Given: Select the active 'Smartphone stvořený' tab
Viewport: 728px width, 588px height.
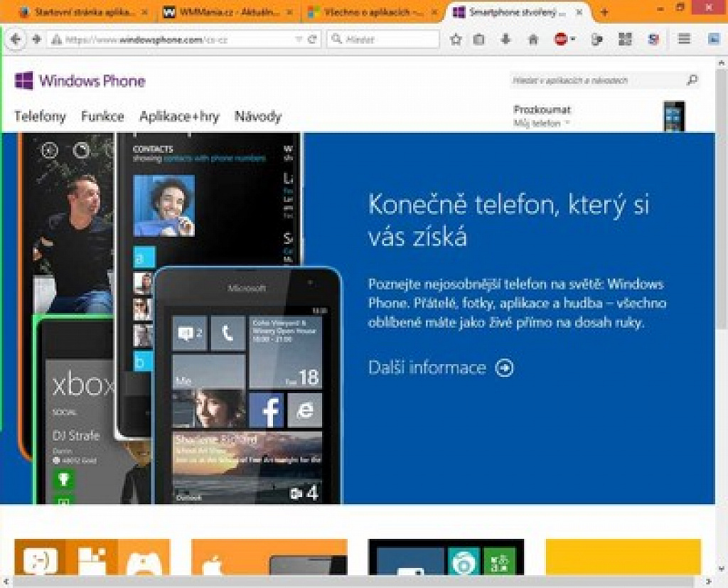Looking at the screenshot, I should pos(518,13).
